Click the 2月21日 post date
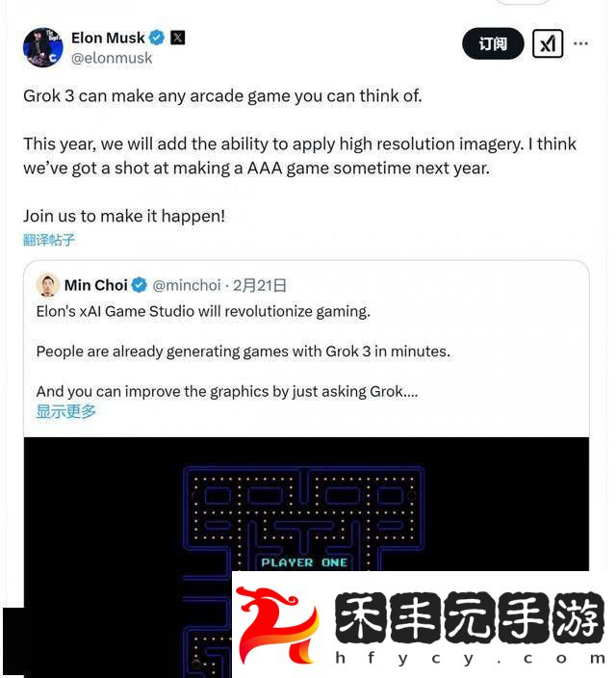Viewport: 616px width, 678px height. (260, 285)
